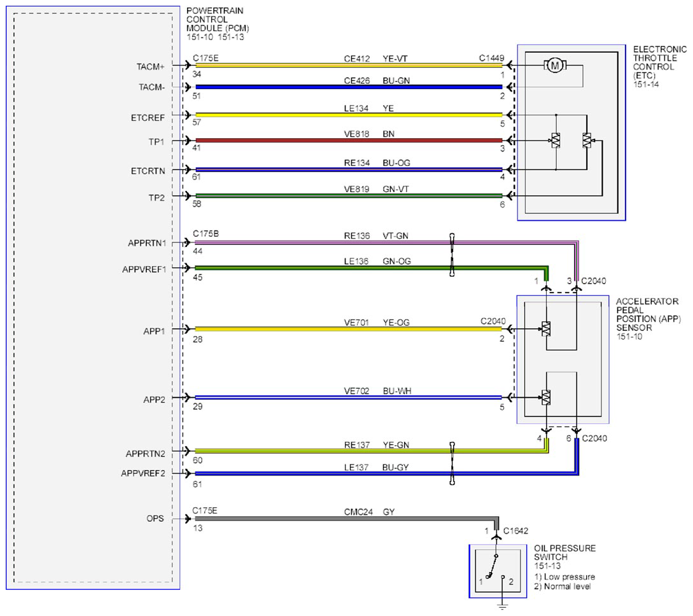Click the TACM+ pin label

pos(150,67)
